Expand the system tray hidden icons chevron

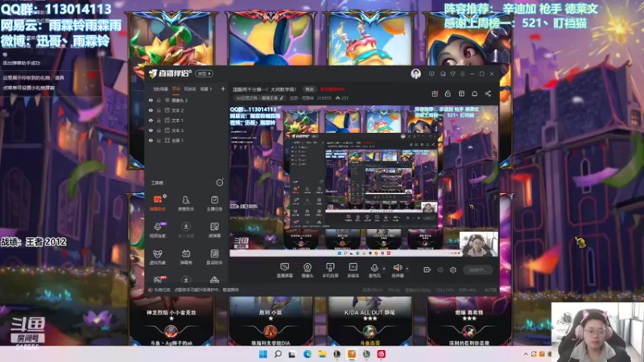(526, 354)
